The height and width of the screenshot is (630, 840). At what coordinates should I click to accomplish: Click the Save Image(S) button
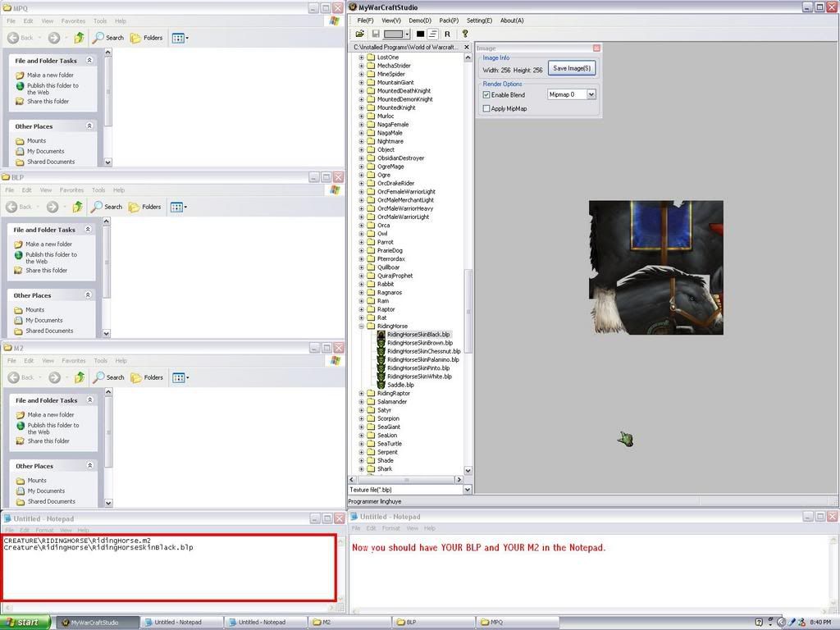click(572, 69)
